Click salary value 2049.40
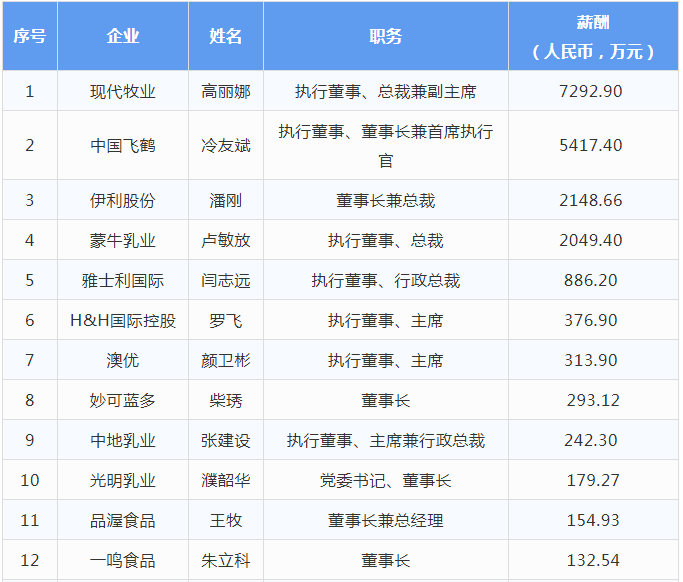683x582 pixels. tap(591, 240)
